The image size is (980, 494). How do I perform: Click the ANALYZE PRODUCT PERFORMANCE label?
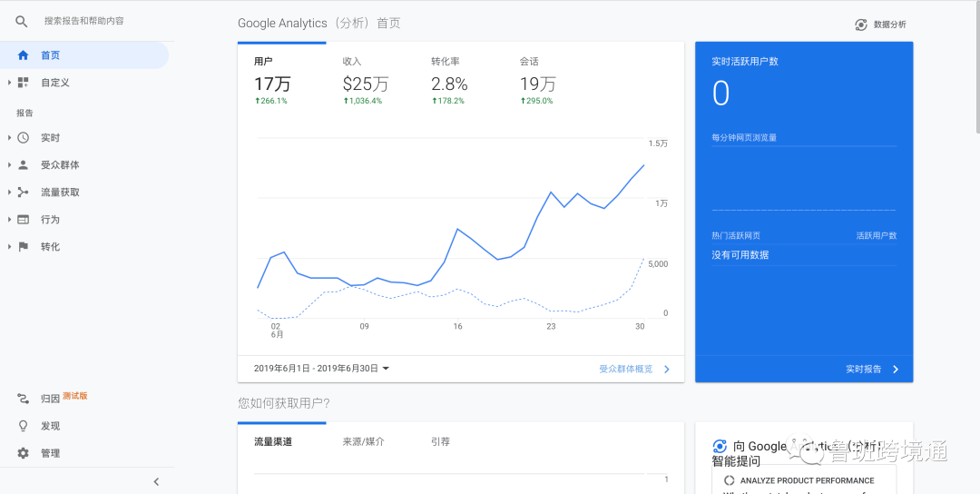(807, 481)
